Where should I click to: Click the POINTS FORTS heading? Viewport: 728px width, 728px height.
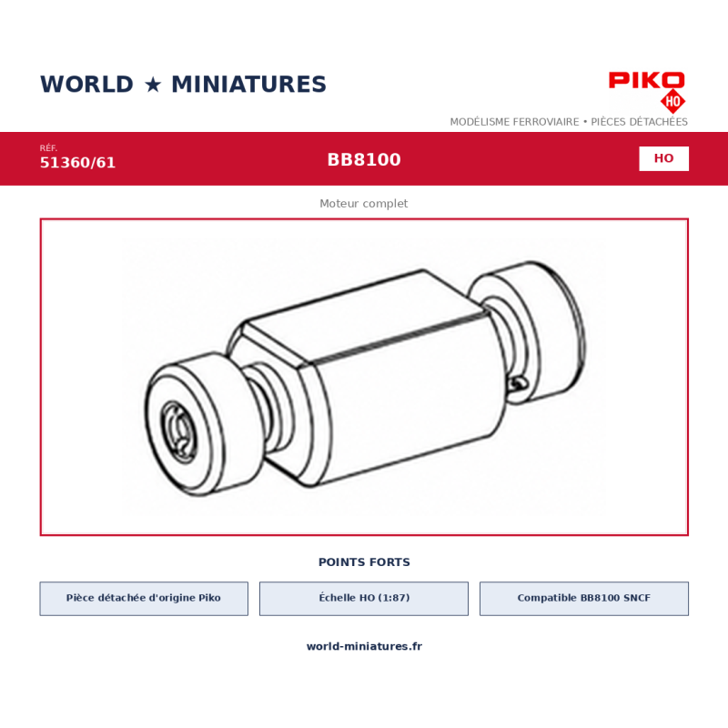pyautogui.click(x=364, y=562)
